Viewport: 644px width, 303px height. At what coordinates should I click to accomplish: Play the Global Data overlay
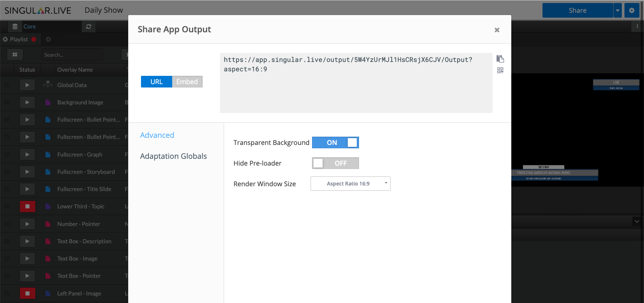click(x=27, y=85)
